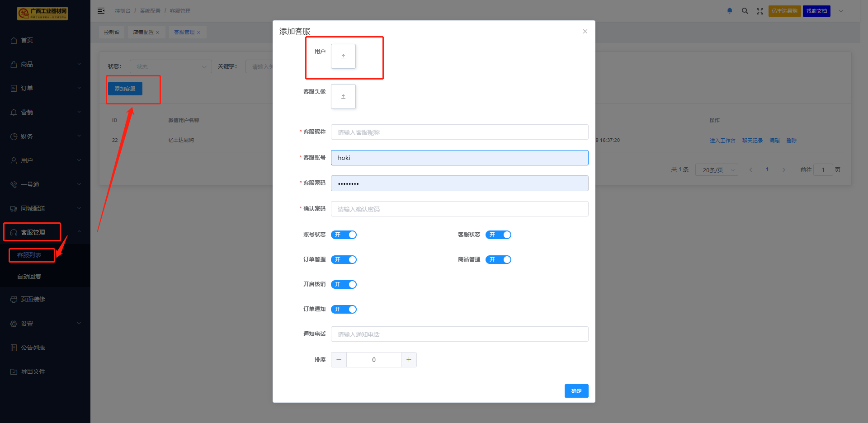Click the 确定 confirm button
Screen dimensions: 868x423
click(576, 391)
